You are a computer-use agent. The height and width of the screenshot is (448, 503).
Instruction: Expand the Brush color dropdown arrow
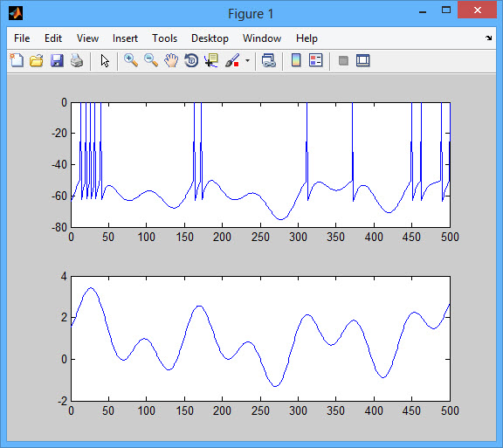[x=247, y=60]
